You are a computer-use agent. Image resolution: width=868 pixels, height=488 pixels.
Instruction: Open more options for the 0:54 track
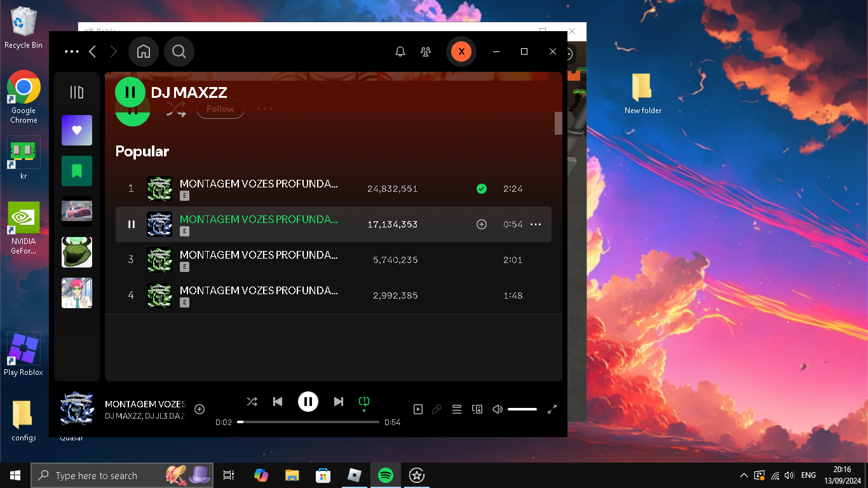point(536,224)
